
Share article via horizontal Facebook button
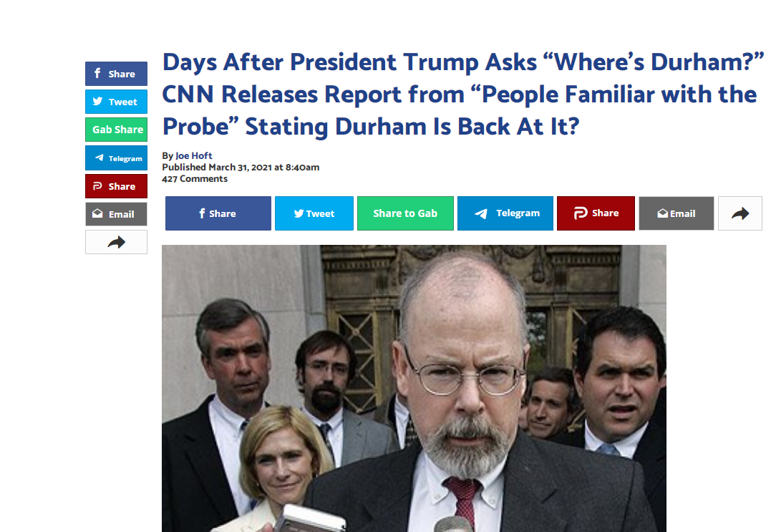coord(218,213)
